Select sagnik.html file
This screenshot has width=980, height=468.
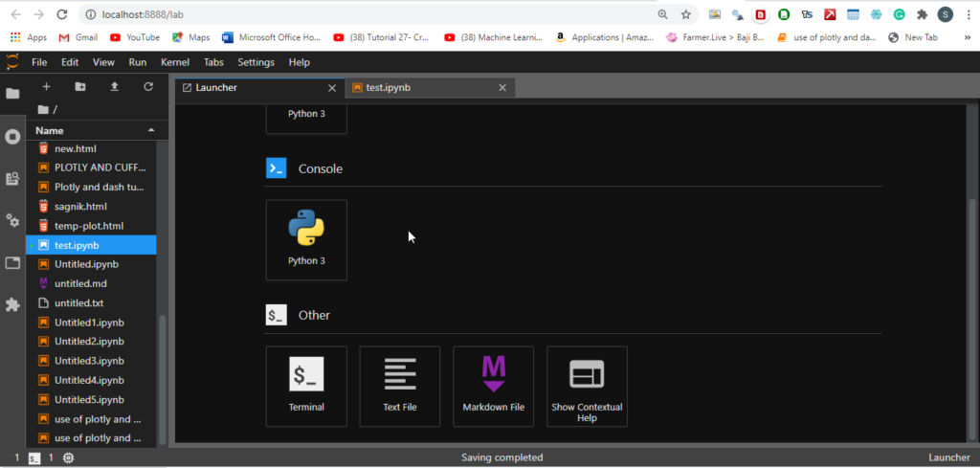(91, 206)
